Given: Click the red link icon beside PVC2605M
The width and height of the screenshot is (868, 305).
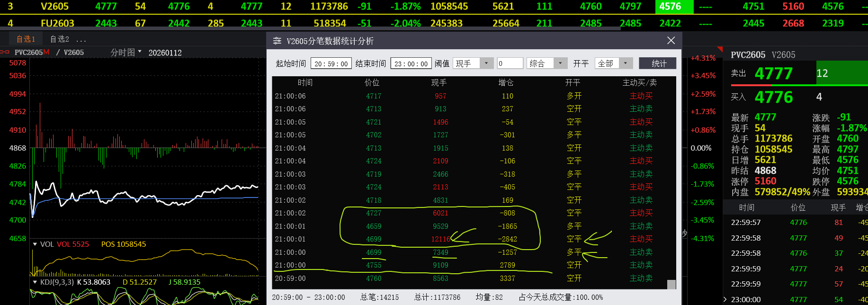Looking at the screenshot, I should pos(5,52).
